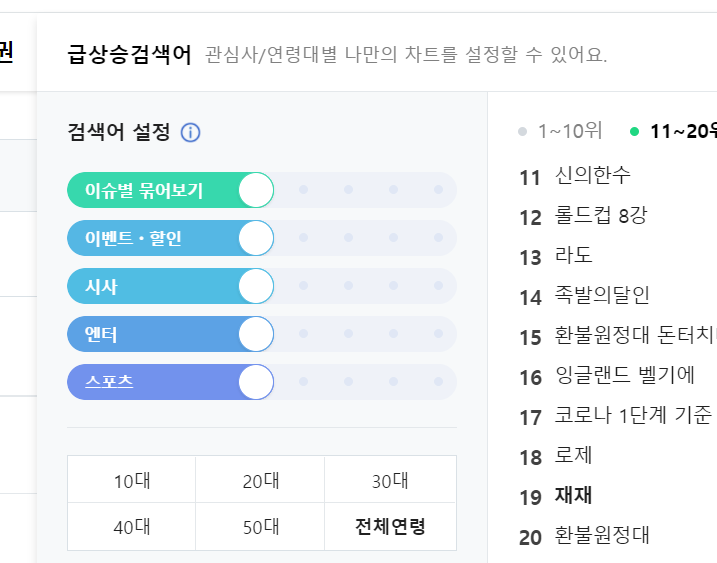Switch to the 11~20위 ranking tab
Image resolution: width=717 pixels, height=563 pixels.
point(673,131)
